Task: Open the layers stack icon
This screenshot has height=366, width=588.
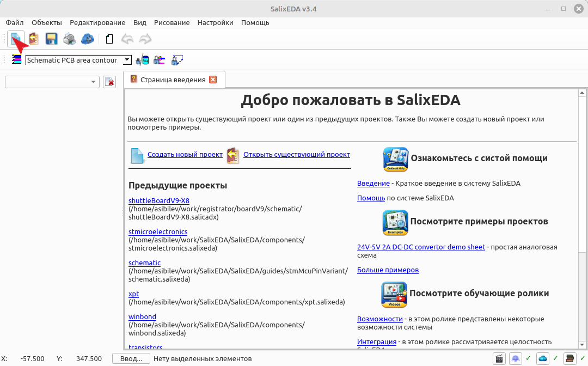Action: point(16,59)
